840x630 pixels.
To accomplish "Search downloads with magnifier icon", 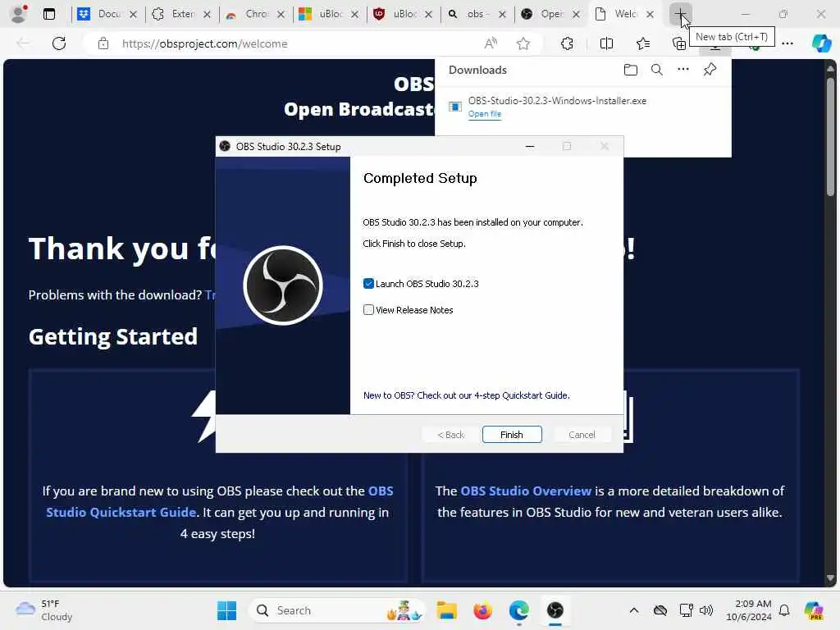I will click(x=657, y=70).
